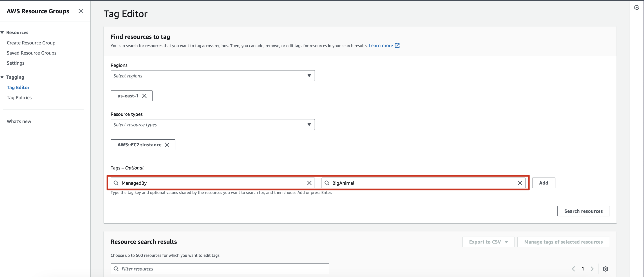Click the Add tag button
The image size is (644, 277).
tap(543, 183)
